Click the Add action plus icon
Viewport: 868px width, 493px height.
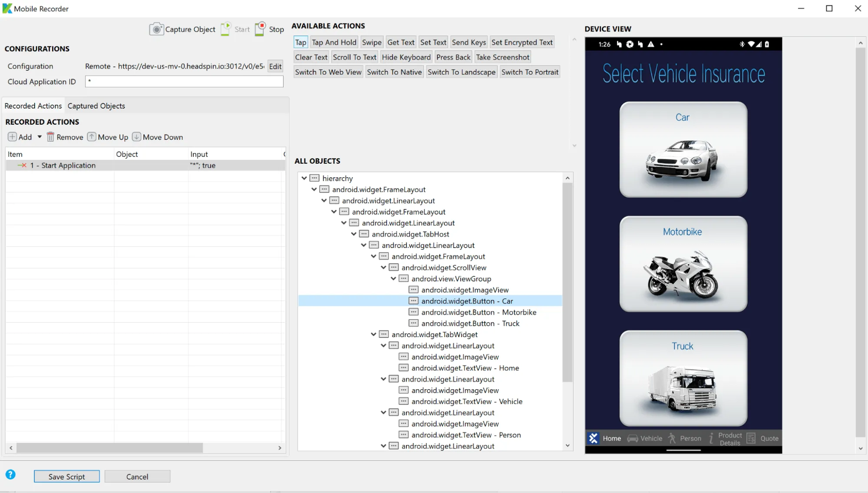click(12, 137)
